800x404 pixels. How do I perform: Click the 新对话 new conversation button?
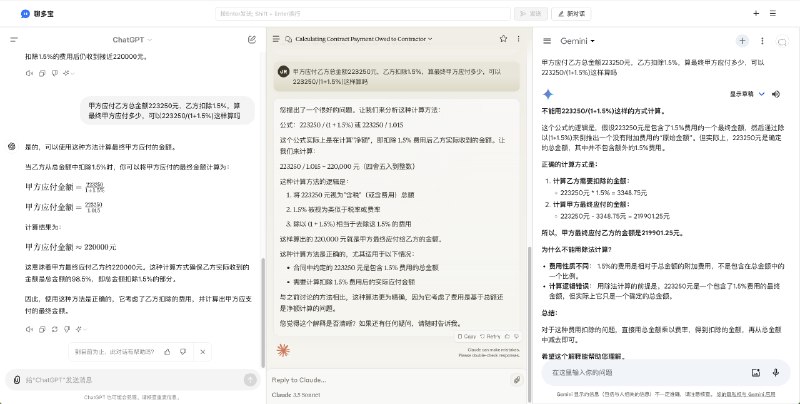click(571, 14)
